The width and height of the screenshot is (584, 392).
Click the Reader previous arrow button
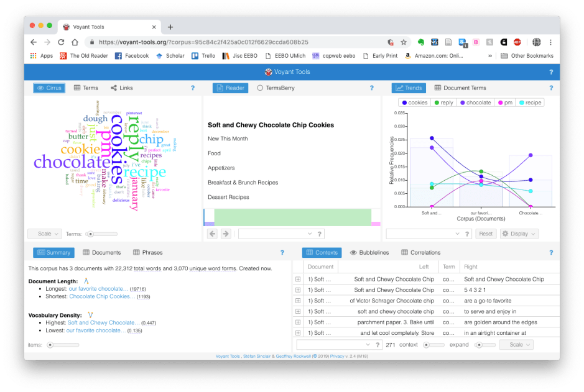pyautogui.click(x=212, y=234)
